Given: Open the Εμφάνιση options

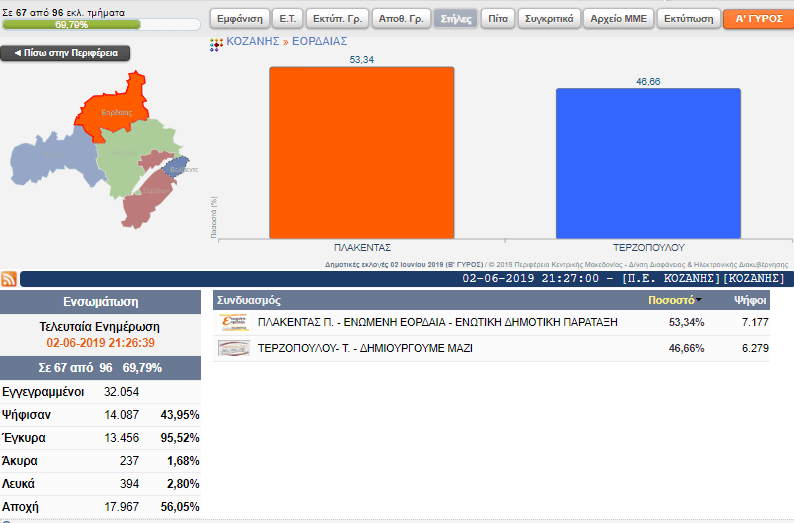Looking at the screenshot, I should click(x=240, y=19).
